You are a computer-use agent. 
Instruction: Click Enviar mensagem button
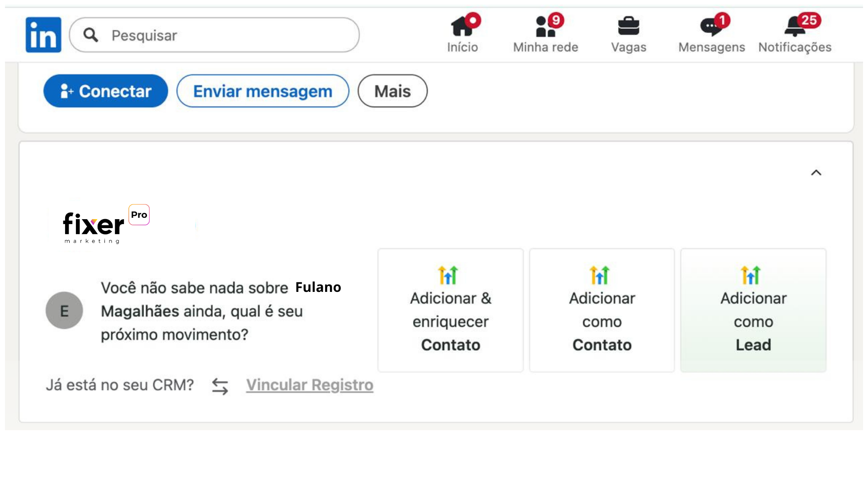pyautogui.click(x=263, y=91)
